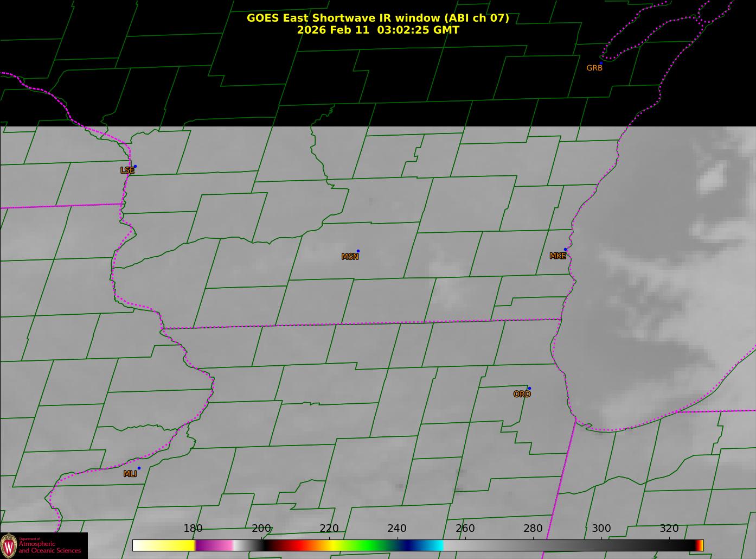Click the blue station dot at GRB
The image size is (756, 559).
click(x=601, y=63)
